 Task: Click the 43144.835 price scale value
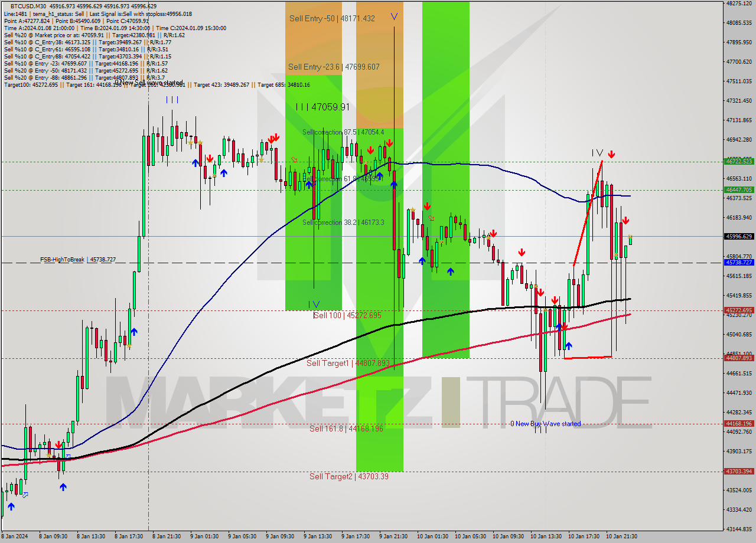(738, 529)
